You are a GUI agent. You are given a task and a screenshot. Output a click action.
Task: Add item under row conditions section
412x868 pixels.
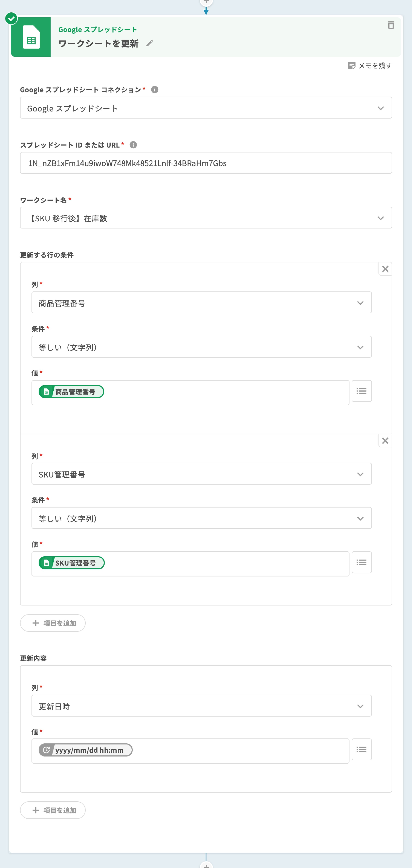(x=53, y=623)
